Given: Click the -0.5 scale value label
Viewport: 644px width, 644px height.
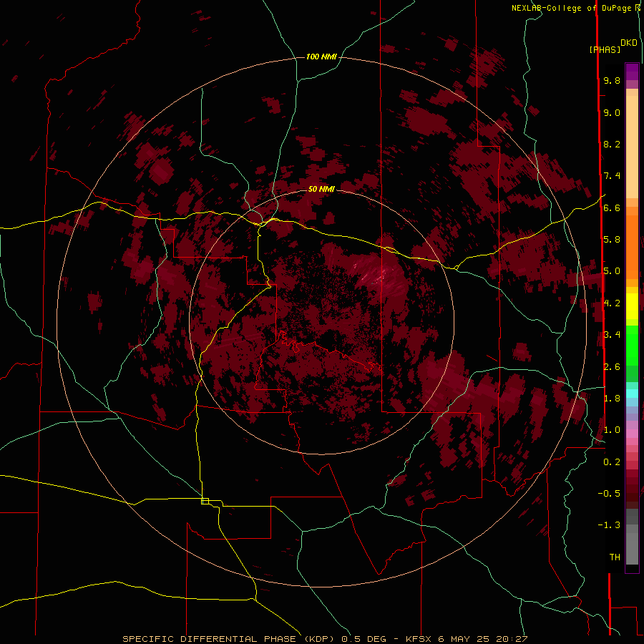Looking at the screenshot, I should point(609,494).
